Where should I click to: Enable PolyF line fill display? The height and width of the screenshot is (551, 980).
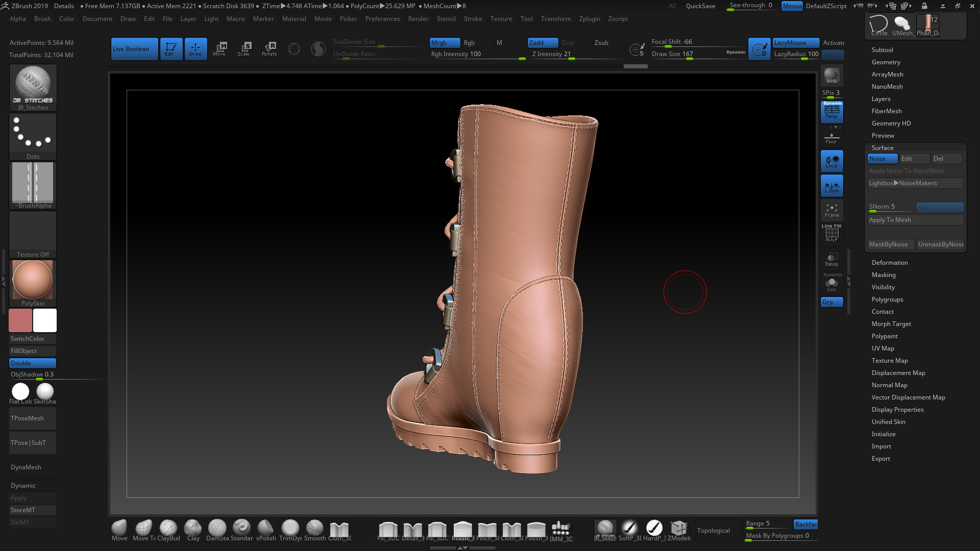point(832,234)
